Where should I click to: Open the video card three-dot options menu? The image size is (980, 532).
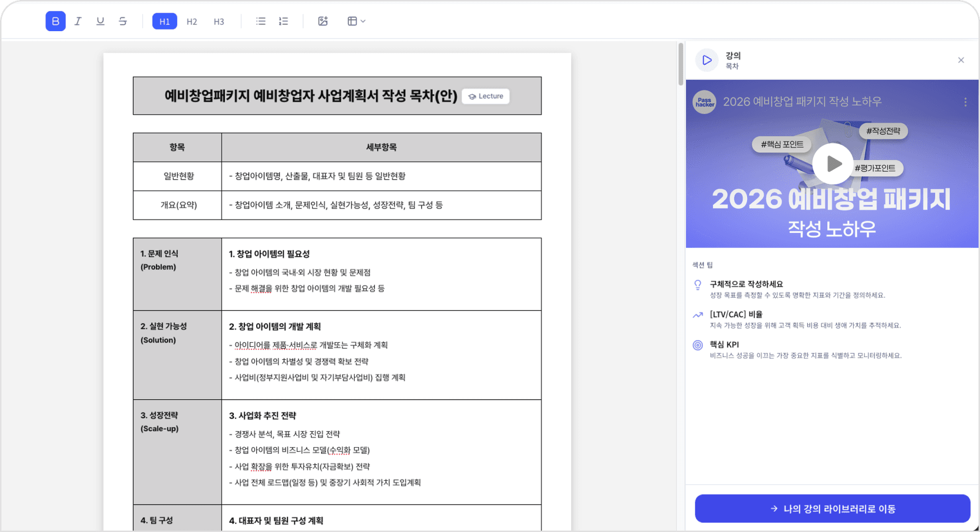coord(965,102)
